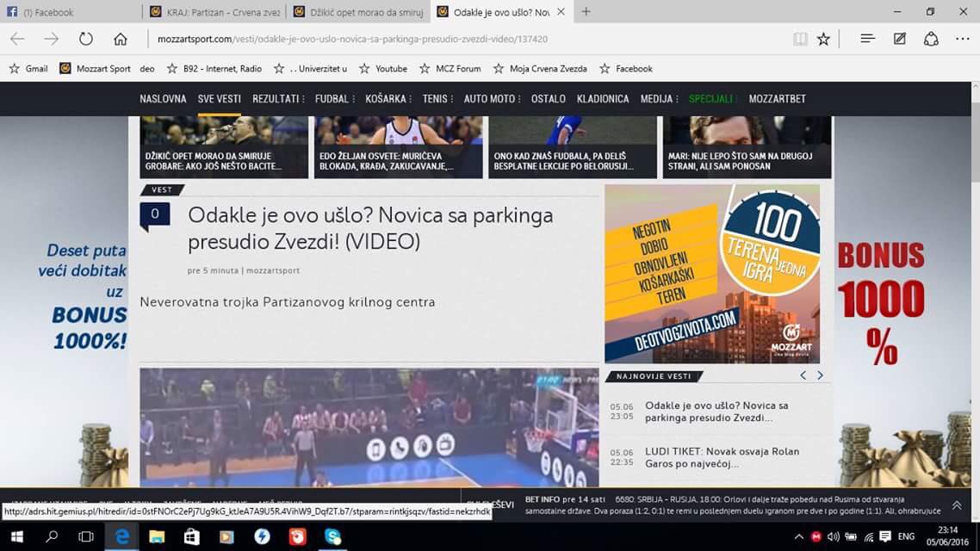Switch to the Facebook tab
This screenshot has height=551, width=980.
pyautogui.click(x=70, y=12)
